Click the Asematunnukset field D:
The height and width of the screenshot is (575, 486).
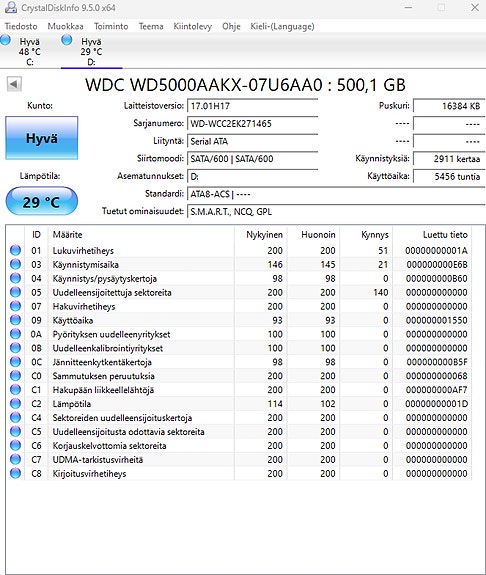pyautogui.click(x=252, y=176)
